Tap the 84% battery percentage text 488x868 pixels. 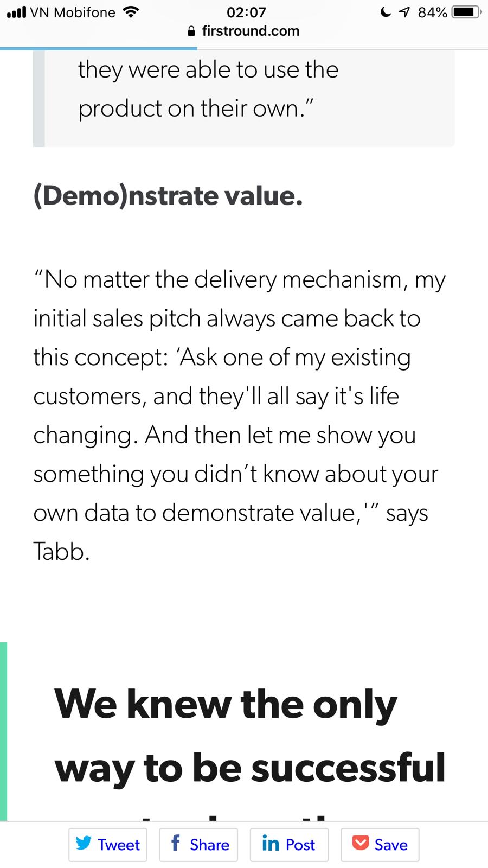(432, 12)
